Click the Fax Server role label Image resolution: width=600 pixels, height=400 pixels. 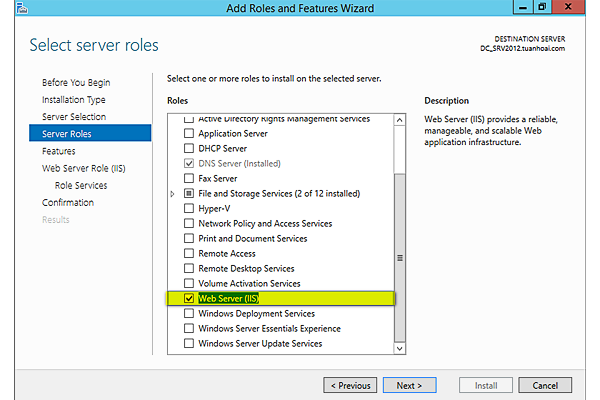click(218, 179)
